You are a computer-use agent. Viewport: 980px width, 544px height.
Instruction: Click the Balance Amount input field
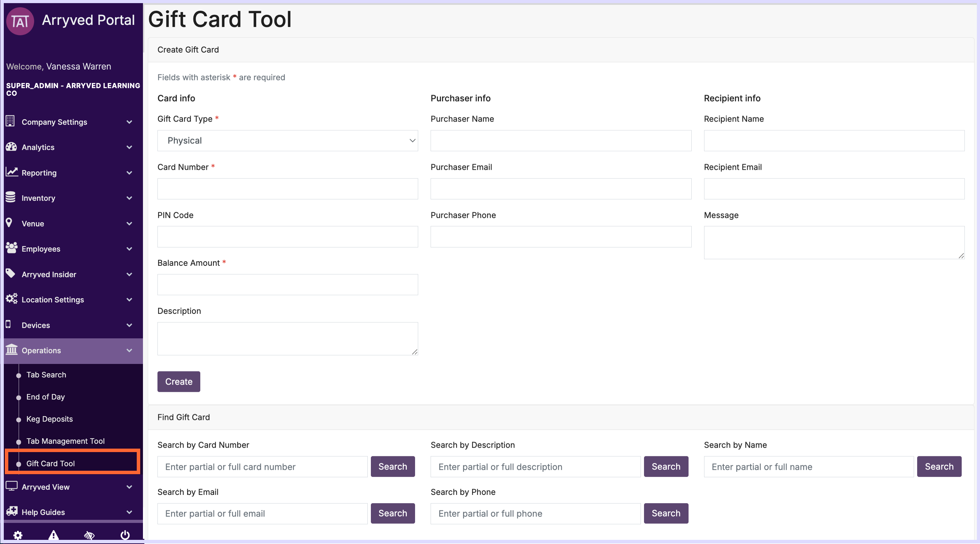pyautogui.click(x=287, y=284)
